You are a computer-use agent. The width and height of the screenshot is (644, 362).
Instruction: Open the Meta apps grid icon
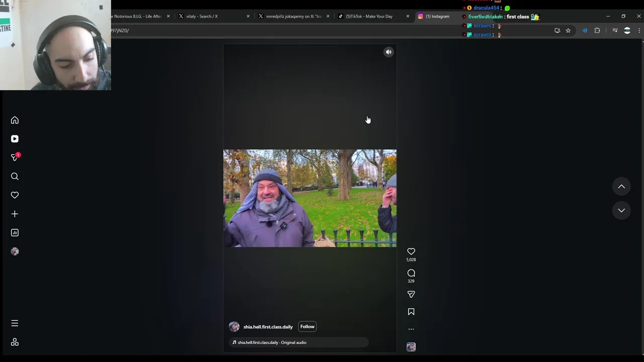(15, 342)
